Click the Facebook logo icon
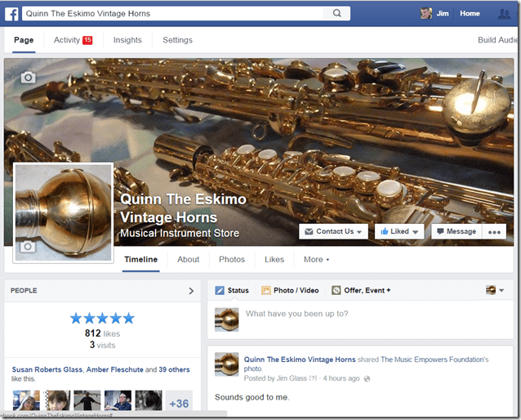 (x=11, y=13)
